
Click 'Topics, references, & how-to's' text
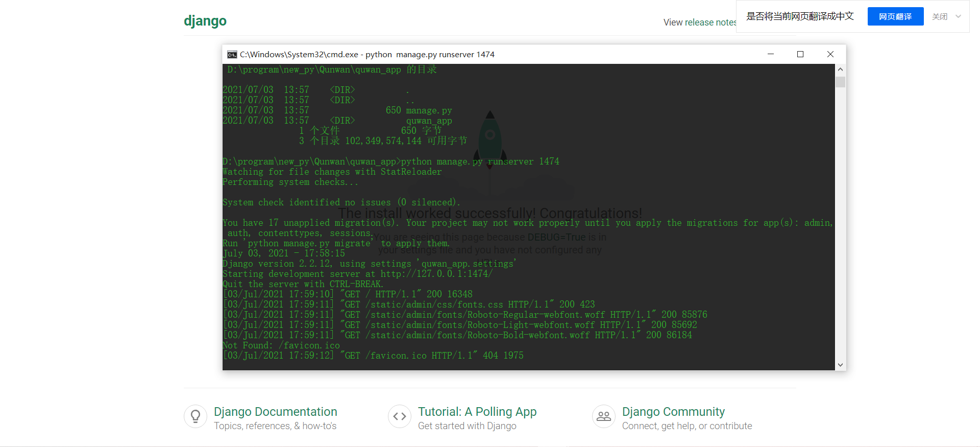pos(275,426)
